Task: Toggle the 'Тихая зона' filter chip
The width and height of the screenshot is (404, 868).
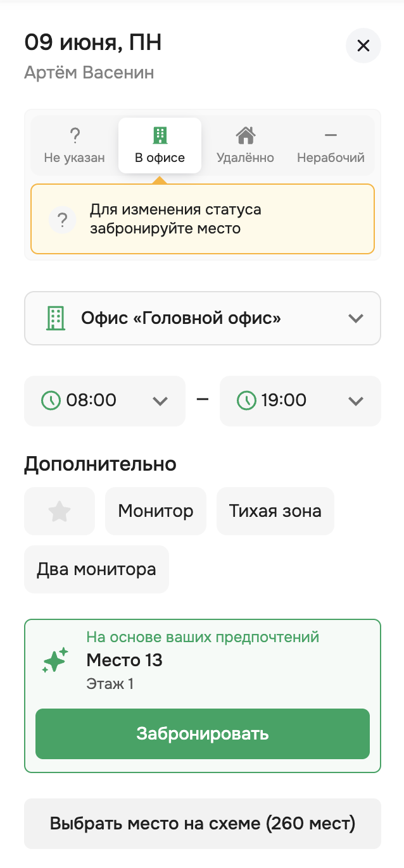Action: click(275, 511)
